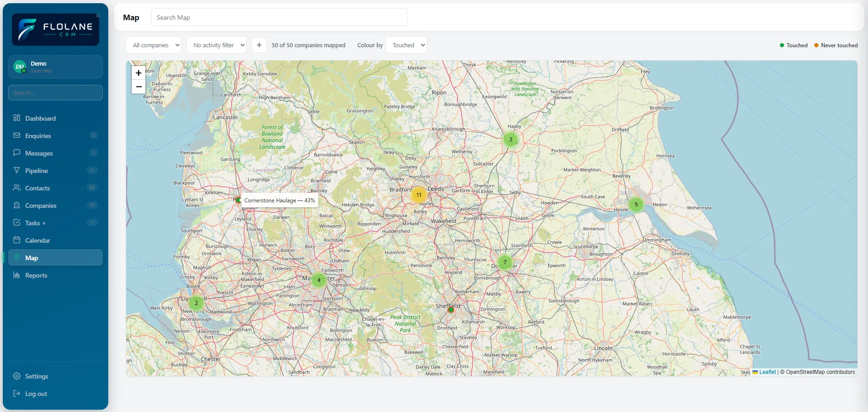Click the Map page heading

pos(131,17)
